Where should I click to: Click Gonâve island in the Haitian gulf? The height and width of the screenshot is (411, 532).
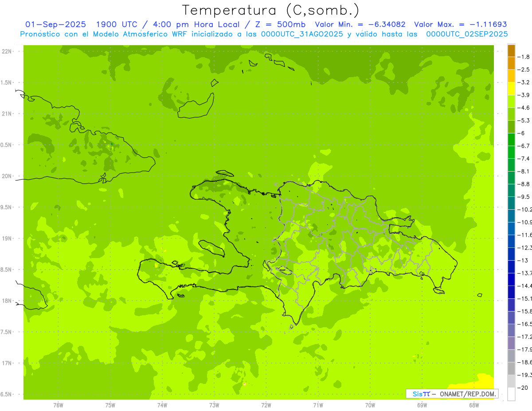[211, 248]
